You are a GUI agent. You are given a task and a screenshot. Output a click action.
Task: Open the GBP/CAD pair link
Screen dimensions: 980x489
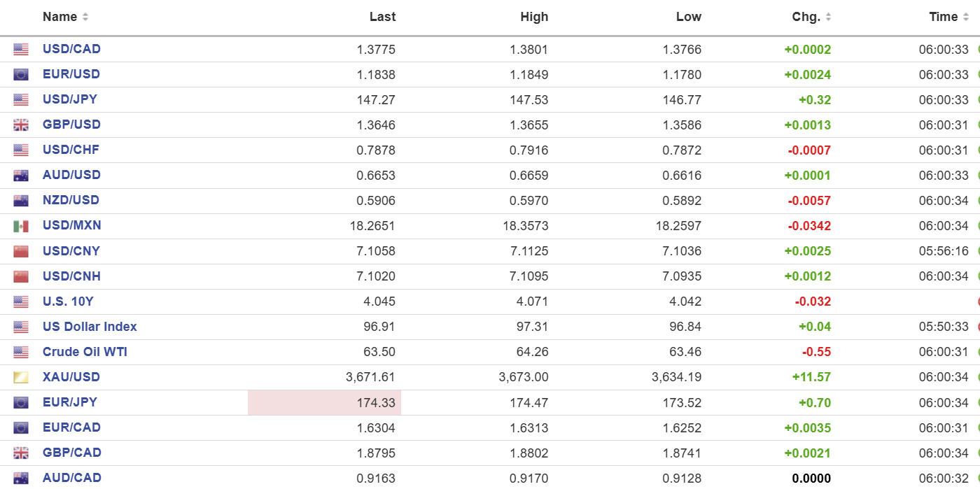(72, 452)
